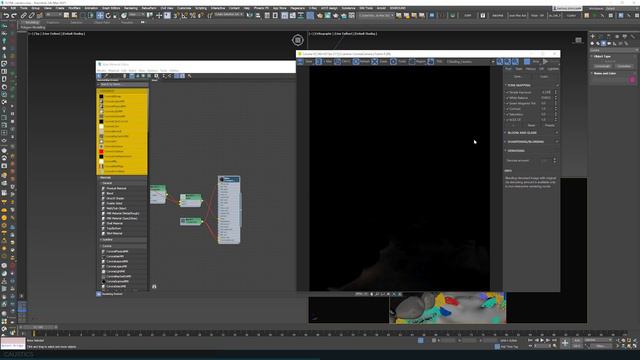Toggle the Angle Snap button
This screenshot has height=360, width=640.
pyautogui.click(x=184, y=16)
